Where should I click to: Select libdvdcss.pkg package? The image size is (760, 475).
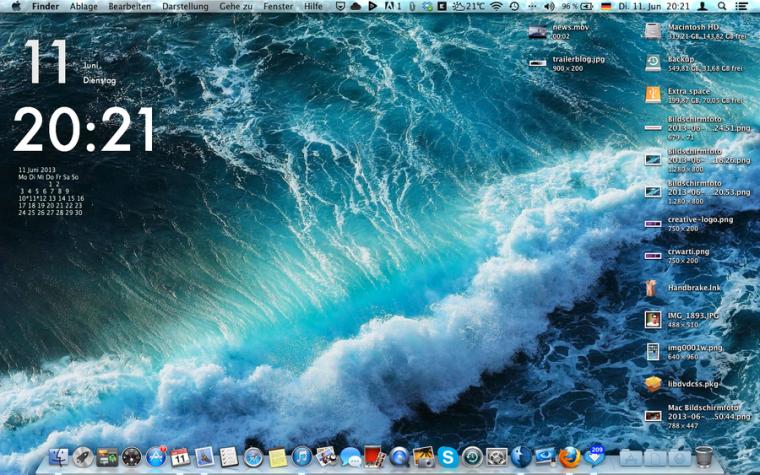653,384
